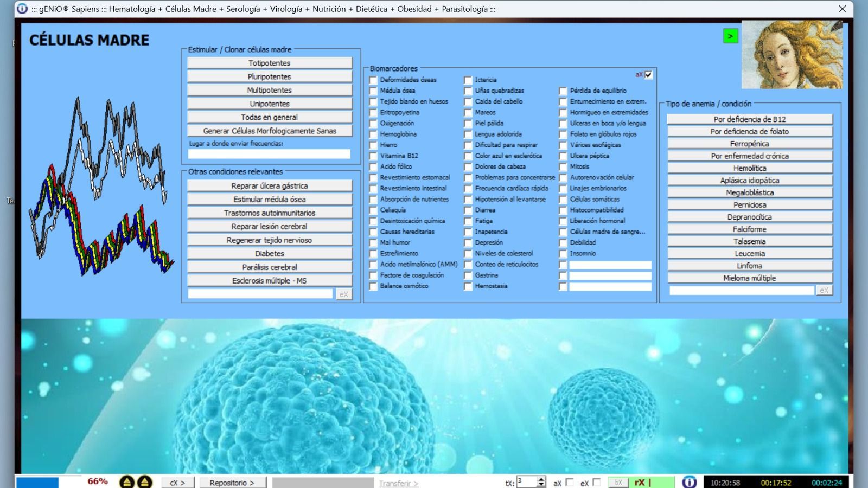
Task: Click the Transferir > link
Action: (398, 483)
